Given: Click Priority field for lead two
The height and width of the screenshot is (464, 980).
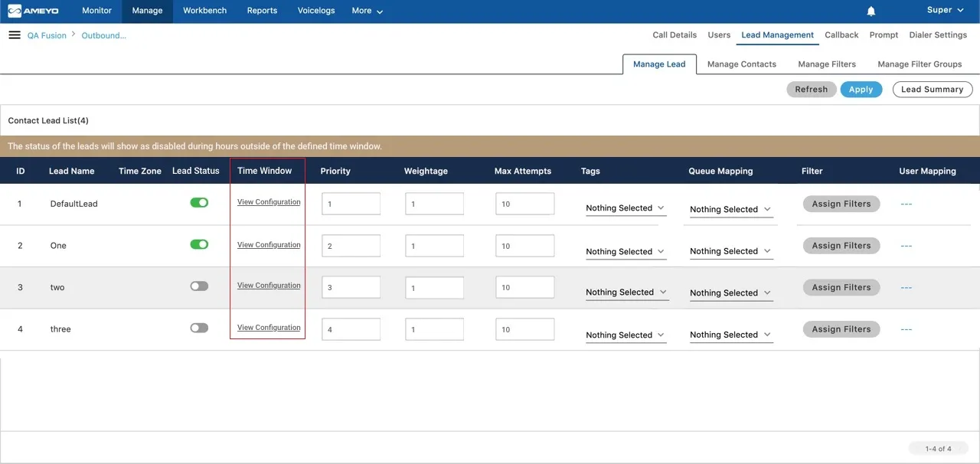Looking at the screenshot, I should point(351,287).
